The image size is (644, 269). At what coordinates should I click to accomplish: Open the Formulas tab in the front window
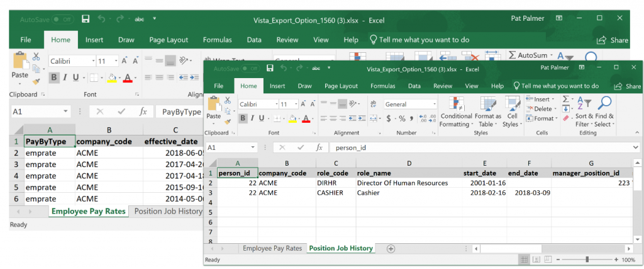point(383,86)
